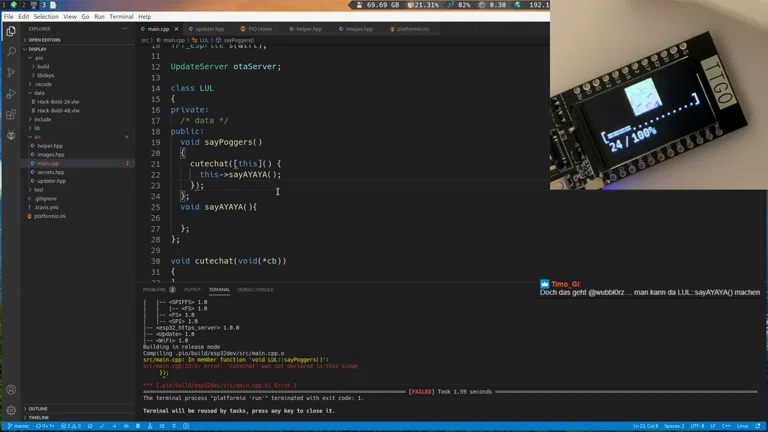Open the Run menu

[99, 17]
